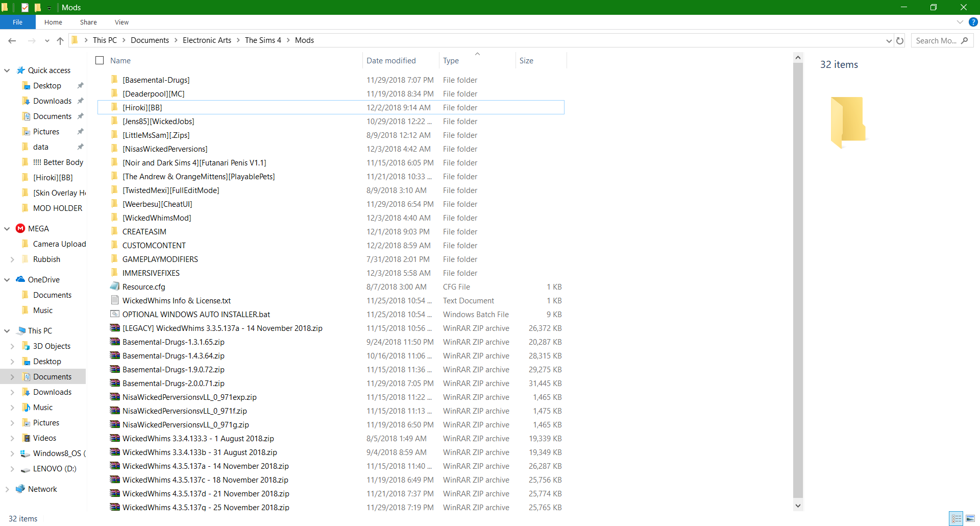Click the address bar history dropdown
The height and width of the screenshot is (526, 980).
[x=889, y=40]
